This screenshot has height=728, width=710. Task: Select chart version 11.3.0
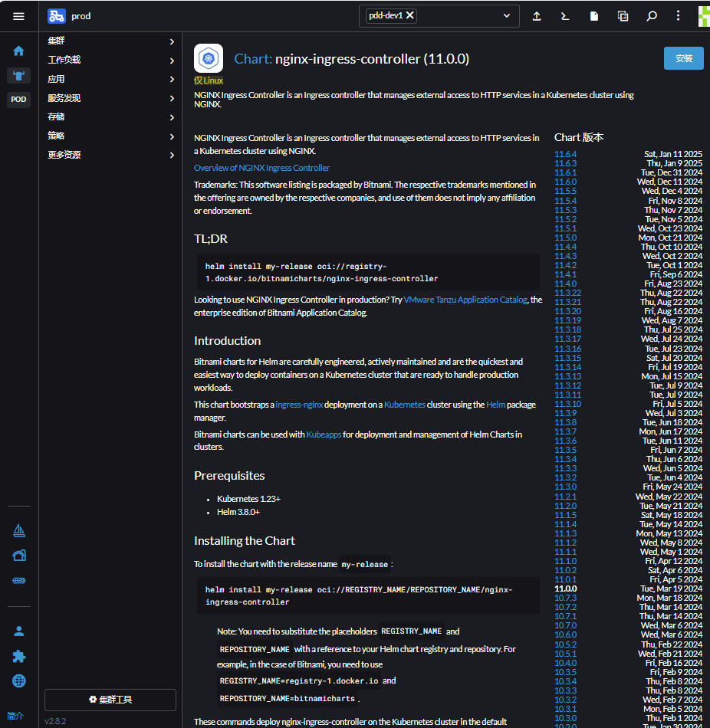(x=566, y=487)
